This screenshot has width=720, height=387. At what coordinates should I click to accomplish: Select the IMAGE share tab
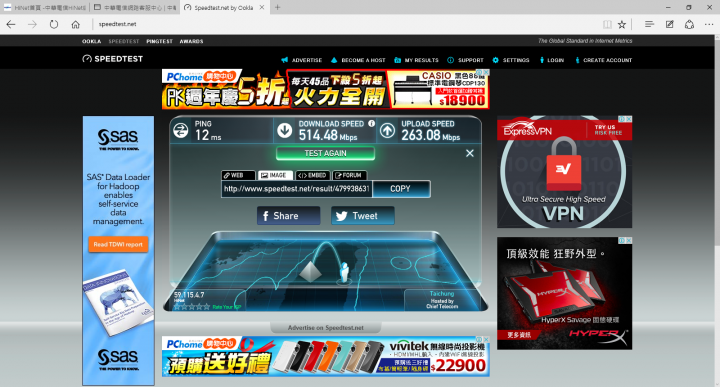(275, 175)
